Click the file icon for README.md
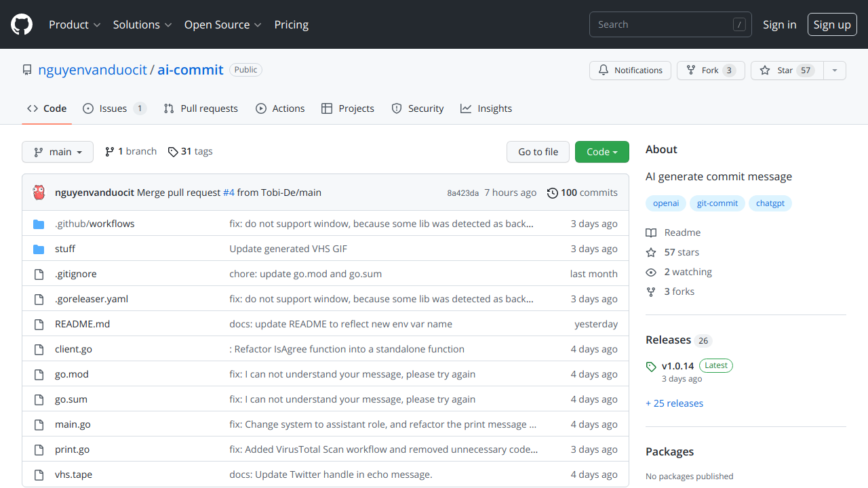 pos(39,324)
